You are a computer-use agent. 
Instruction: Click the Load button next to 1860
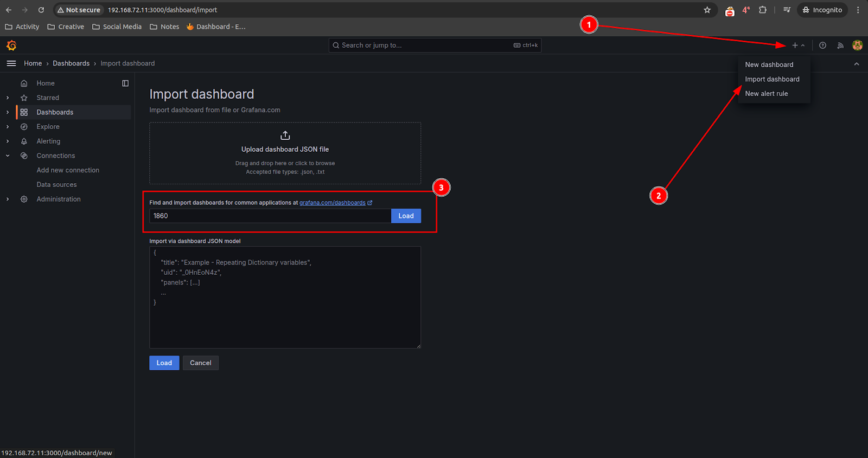click(x=406, y=216)
